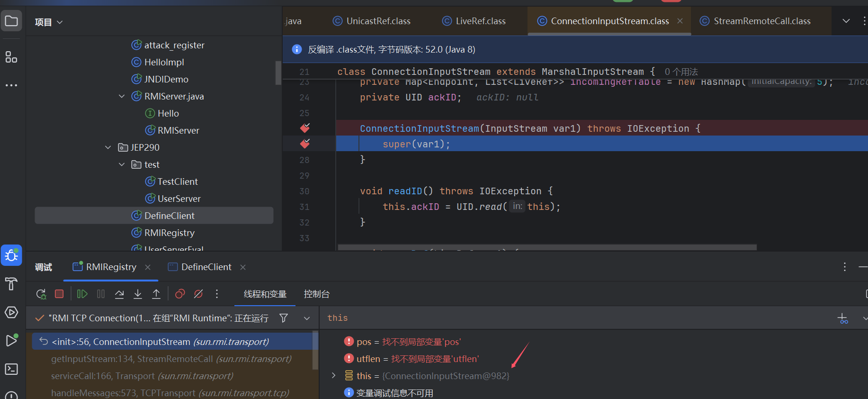Select TestClient in project tree
Image resolution: width=868 pixels, height=399 pixels.
pos(178,181)
